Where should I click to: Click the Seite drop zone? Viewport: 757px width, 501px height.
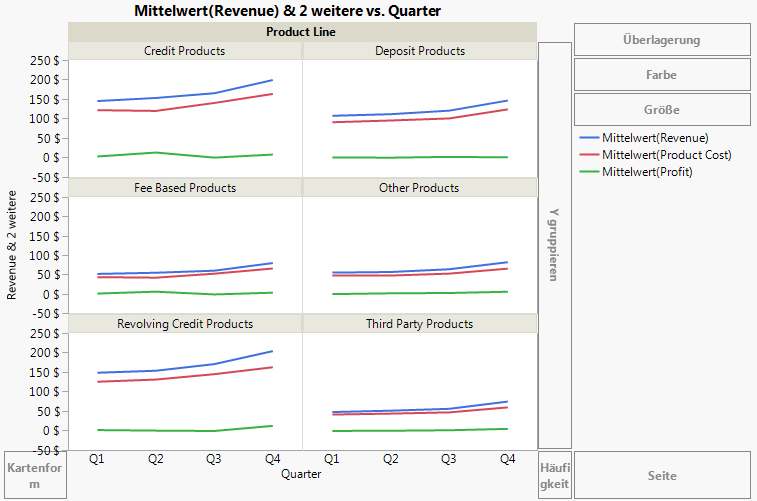tap(661, 476)
